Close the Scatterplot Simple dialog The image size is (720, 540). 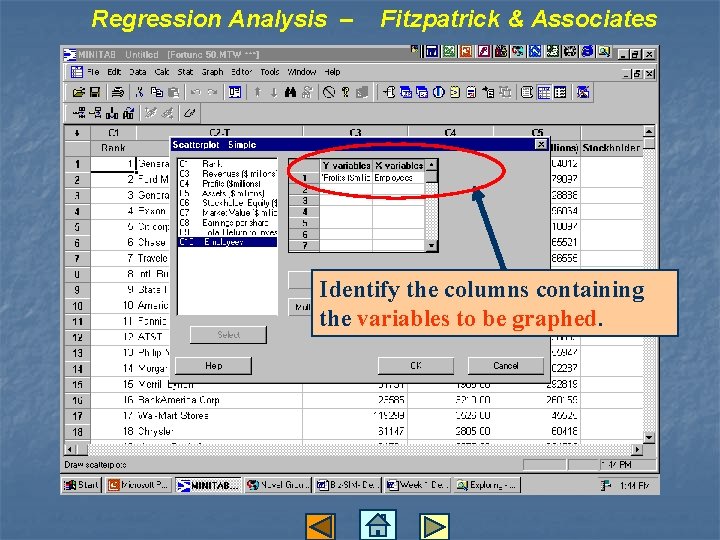[x=541, y=145]
